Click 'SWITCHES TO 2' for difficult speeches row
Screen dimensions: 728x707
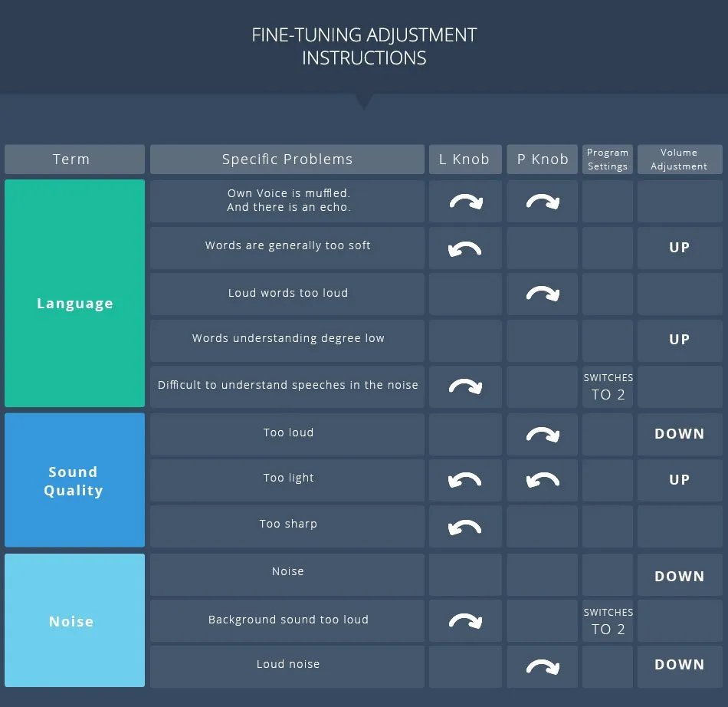(x=608, y=387)
